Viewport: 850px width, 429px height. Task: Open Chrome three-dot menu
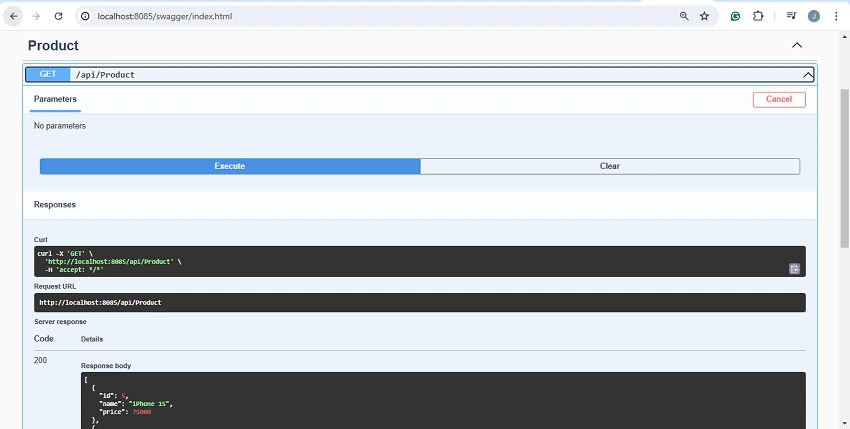pyautogui.click(x=836, y=16)
